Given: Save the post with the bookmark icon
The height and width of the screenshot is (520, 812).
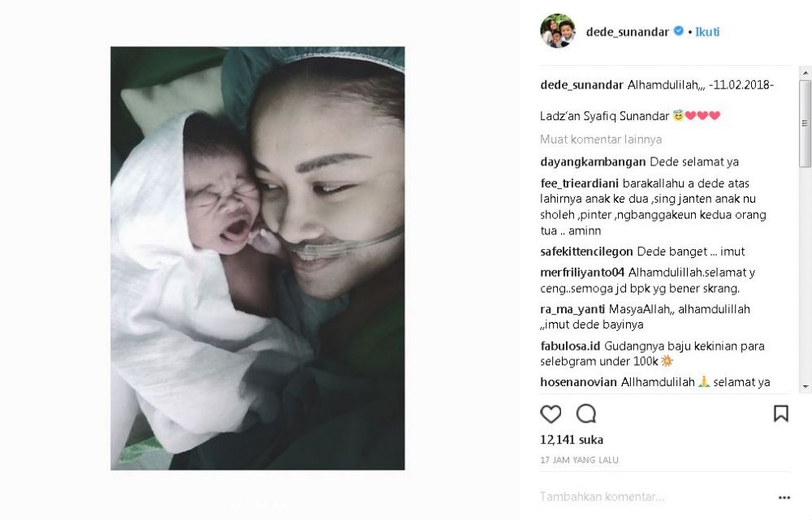Looking at the screenshot, I should pyautogui.click(x=781, y=414).
